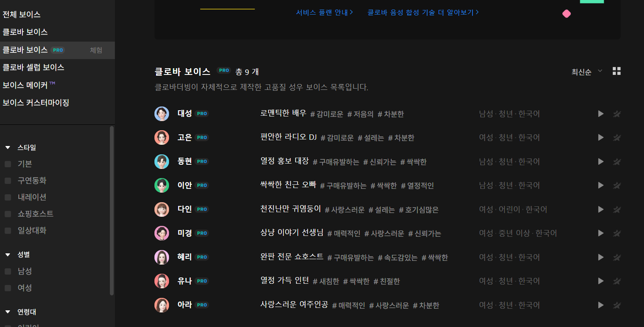Open 이안 avatar profile

[162, 185]
